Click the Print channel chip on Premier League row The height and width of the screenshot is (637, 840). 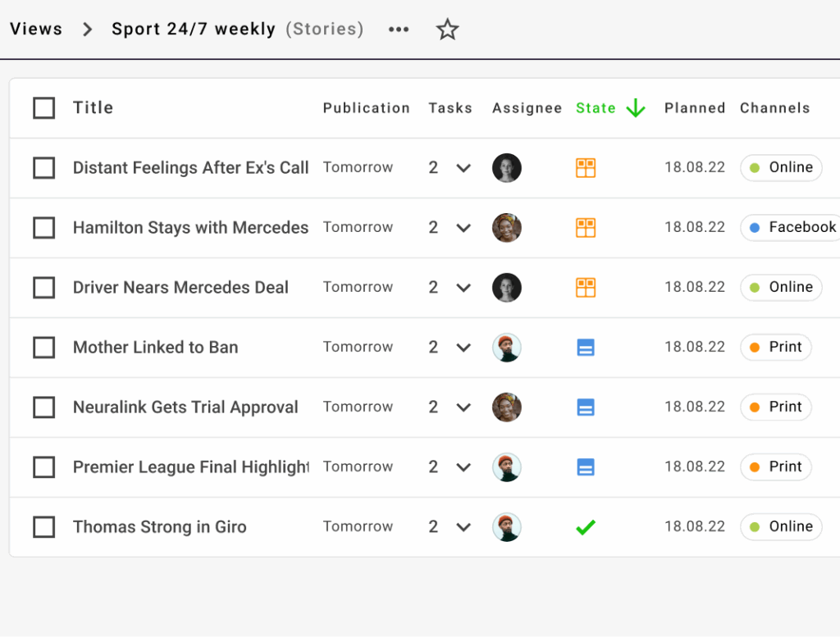pos(775,467)
